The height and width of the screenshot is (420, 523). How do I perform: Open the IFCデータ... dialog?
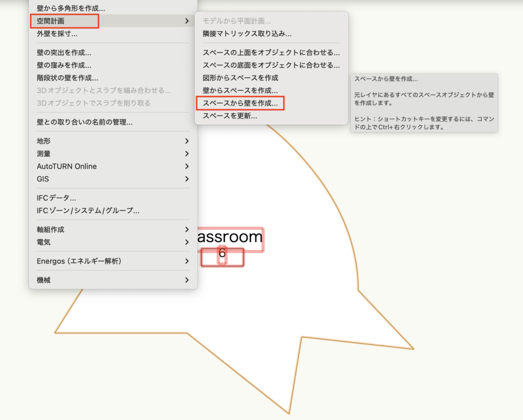pyautogui.click(x=56, y=198)
